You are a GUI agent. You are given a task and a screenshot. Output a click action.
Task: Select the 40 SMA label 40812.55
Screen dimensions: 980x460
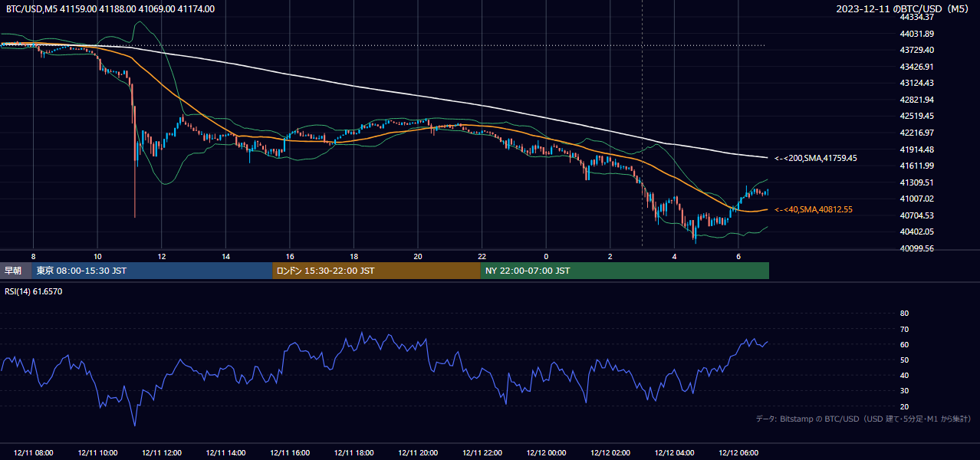(x=814, y=209)
